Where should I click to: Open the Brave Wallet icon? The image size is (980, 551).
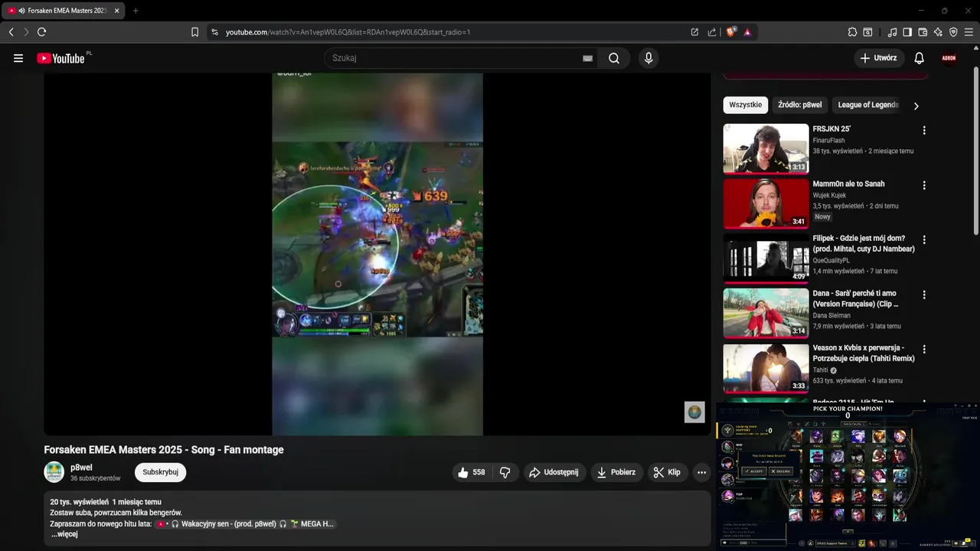pos(923,32)
